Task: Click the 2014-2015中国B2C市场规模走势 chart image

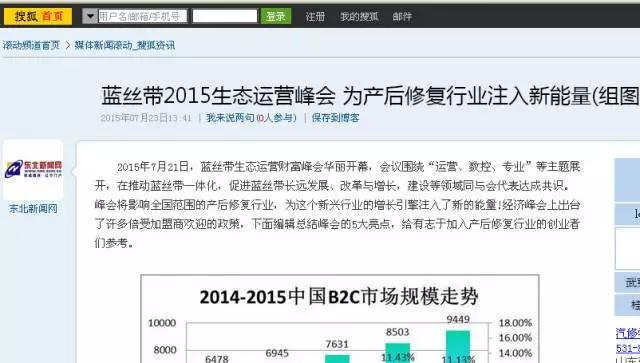Action: coord(340,319)
